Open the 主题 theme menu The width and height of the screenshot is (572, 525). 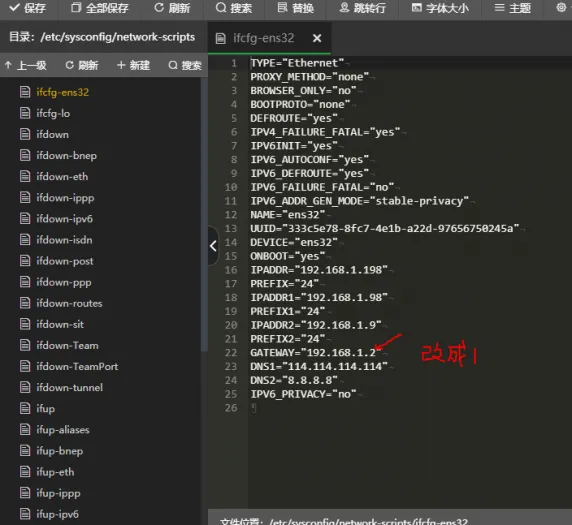click(512, 8)
